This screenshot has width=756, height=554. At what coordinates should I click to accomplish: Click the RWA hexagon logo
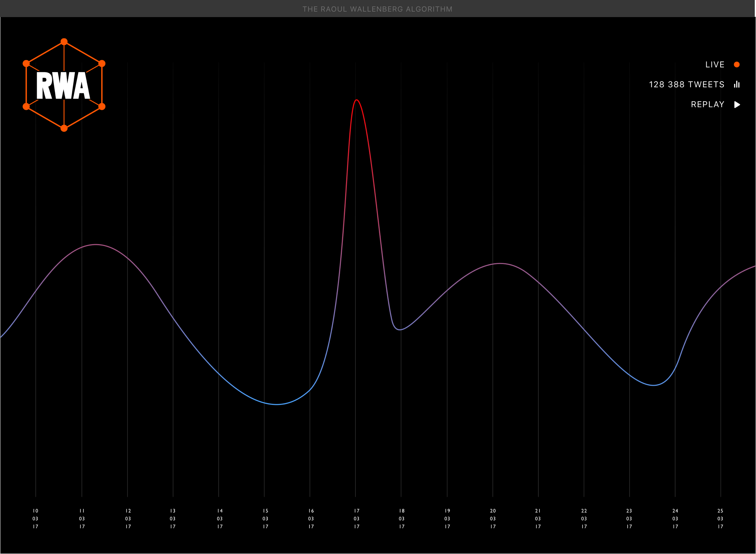click(64, 85)
